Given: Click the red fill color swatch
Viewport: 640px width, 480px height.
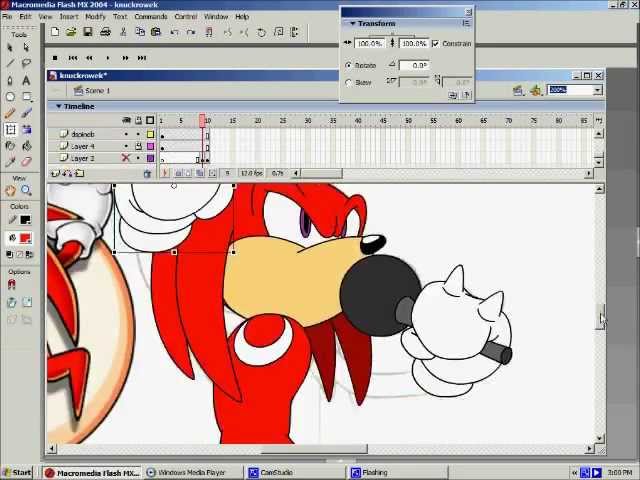Looking at the screenshot, I should (x=25, y=238).
